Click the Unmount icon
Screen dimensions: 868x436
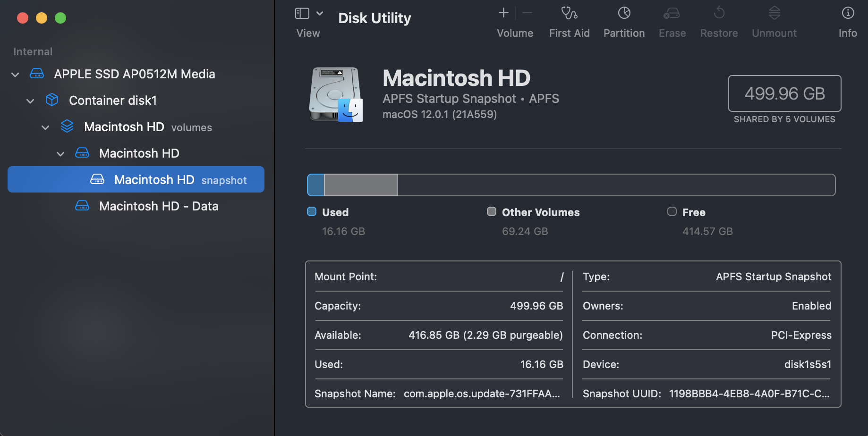(x=774, y=13)
